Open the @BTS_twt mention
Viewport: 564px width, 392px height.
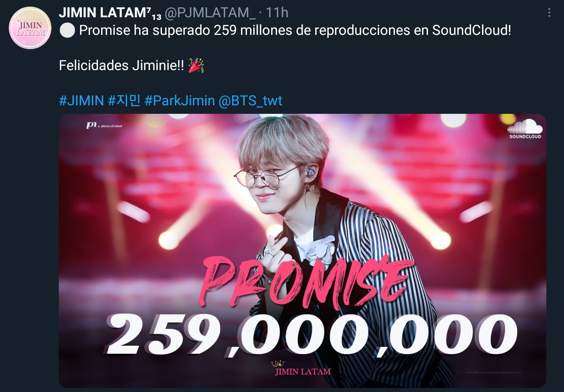250,101
